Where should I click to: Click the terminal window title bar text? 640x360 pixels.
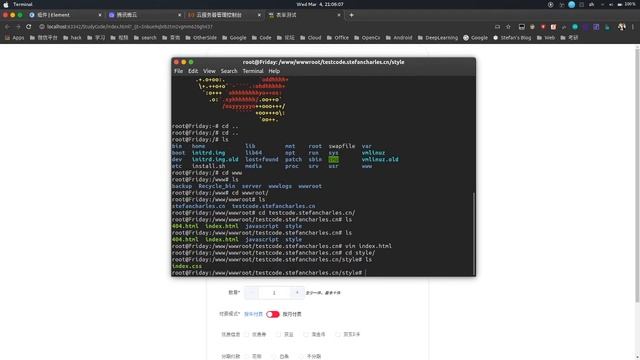323,62
